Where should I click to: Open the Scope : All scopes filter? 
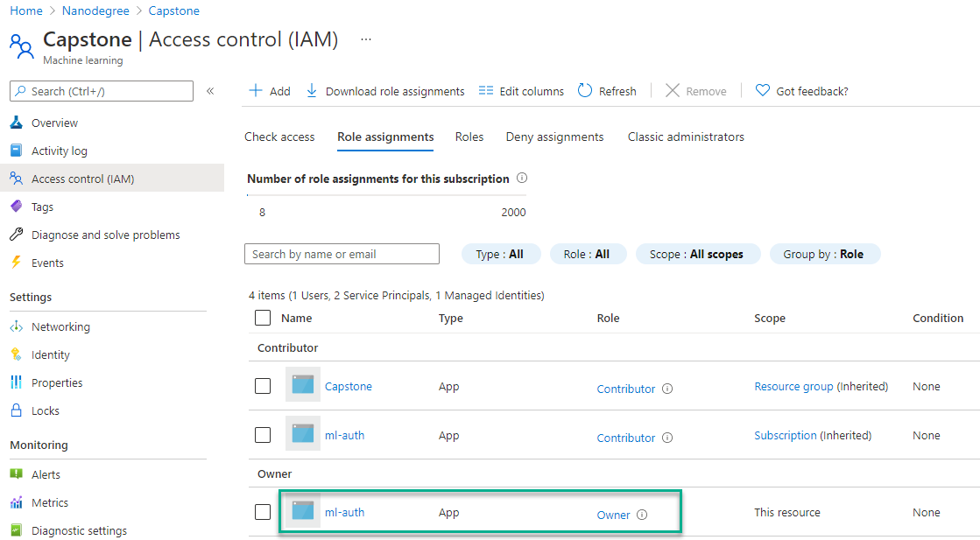(697, 254)
